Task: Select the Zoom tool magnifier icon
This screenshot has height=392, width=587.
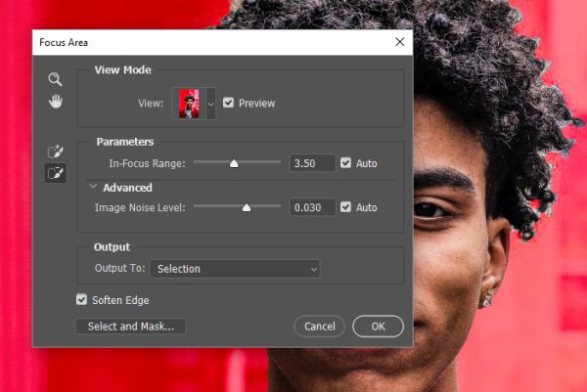Action: click(x=55, y=79)
